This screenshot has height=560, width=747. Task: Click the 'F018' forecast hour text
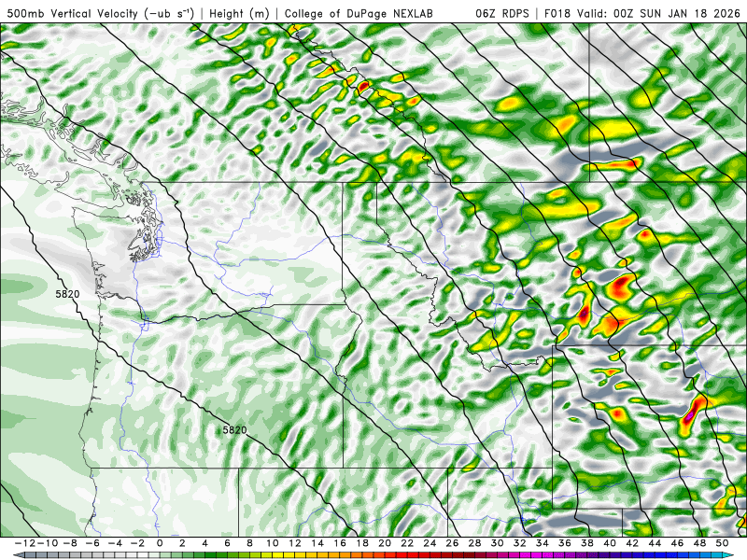(x=557, y=13)
